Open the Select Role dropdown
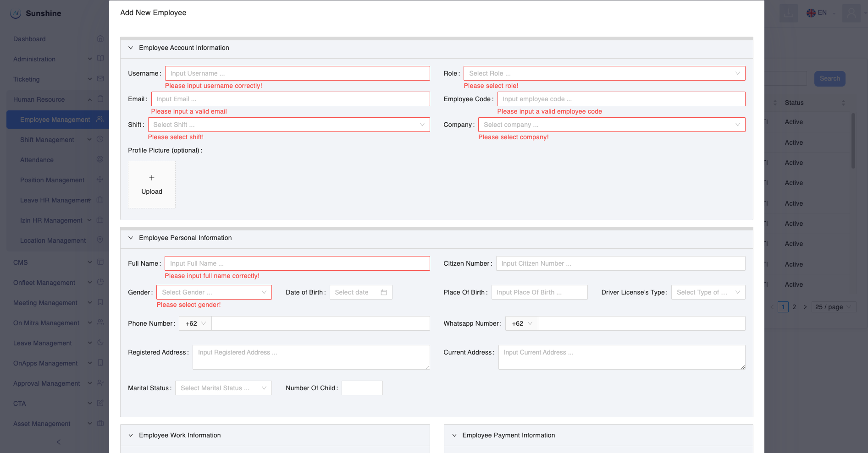The image size is (868, 453). point(604,73)
